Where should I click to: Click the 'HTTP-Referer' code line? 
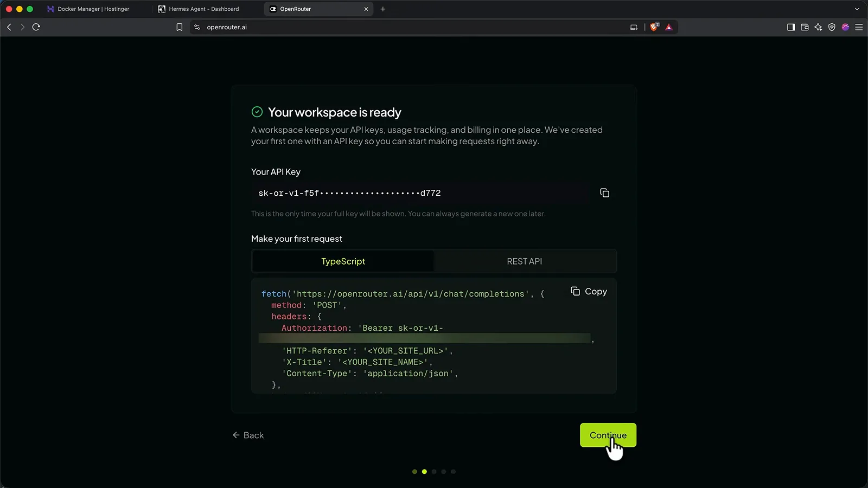click(x=367, y=351)
